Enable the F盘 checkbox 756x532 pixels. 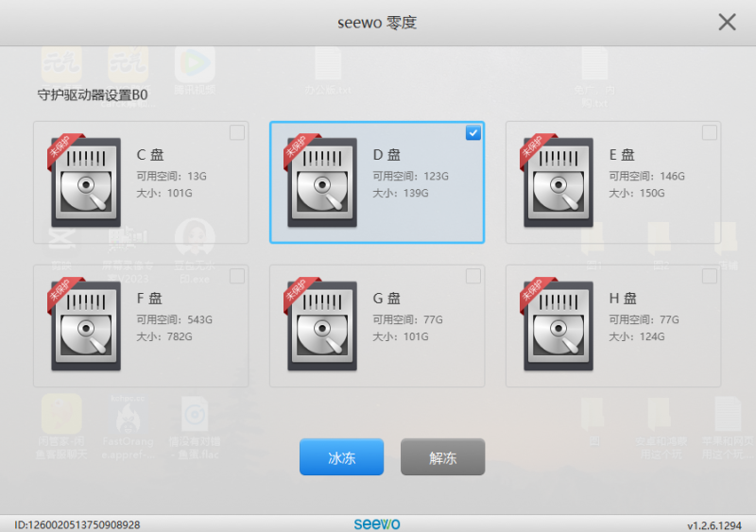click(236, 276)
